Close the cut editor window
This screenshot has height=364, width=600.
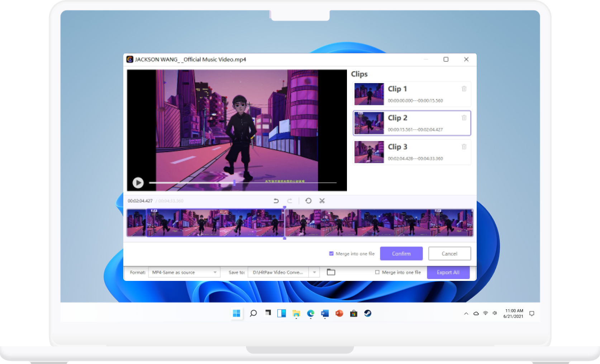(x=466, y=59)
